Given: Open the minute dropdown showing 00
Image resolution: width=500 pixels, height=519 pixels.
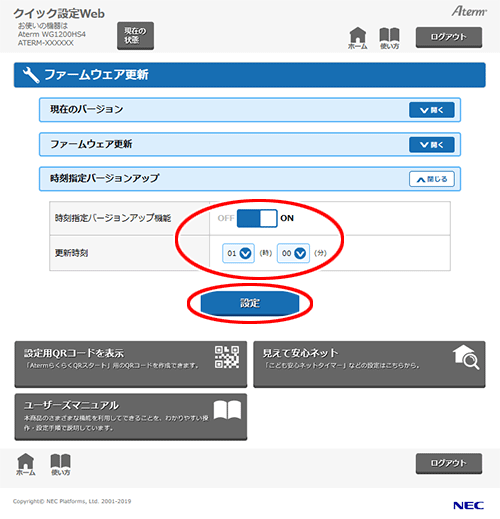Looking at the screenshot, I should pyautogui.click(x=293, y=253).
